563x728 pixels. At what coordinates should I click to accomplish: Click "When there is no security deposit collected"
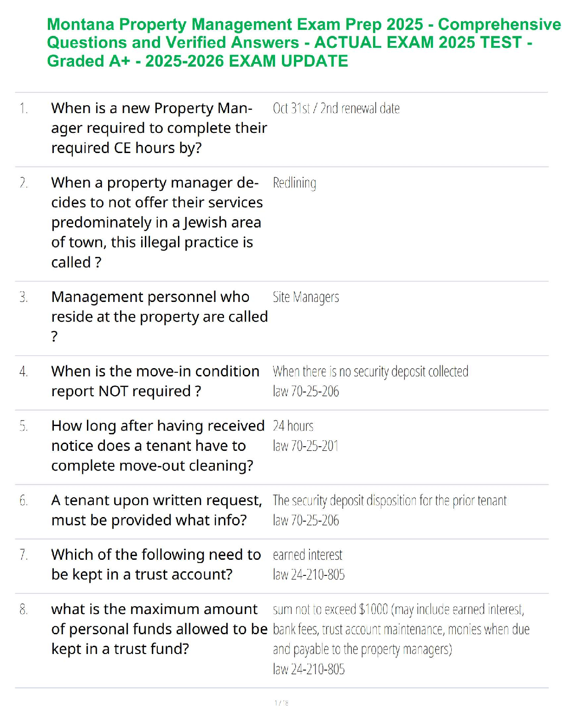[370, 371]
